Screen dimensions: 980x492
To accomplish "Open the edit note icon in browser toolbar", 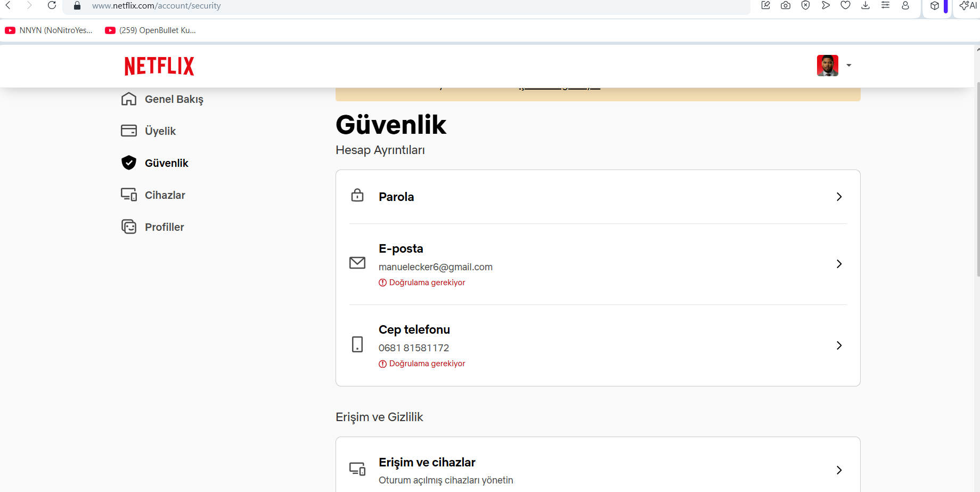I will 766,5.
